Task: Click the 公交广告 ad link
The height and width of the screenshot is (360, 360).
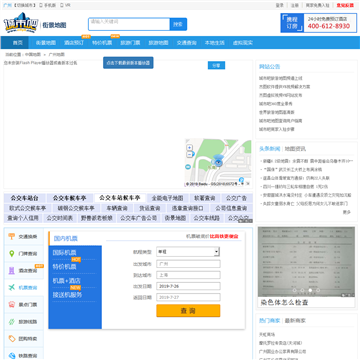Action: click(x=236, y=198)
